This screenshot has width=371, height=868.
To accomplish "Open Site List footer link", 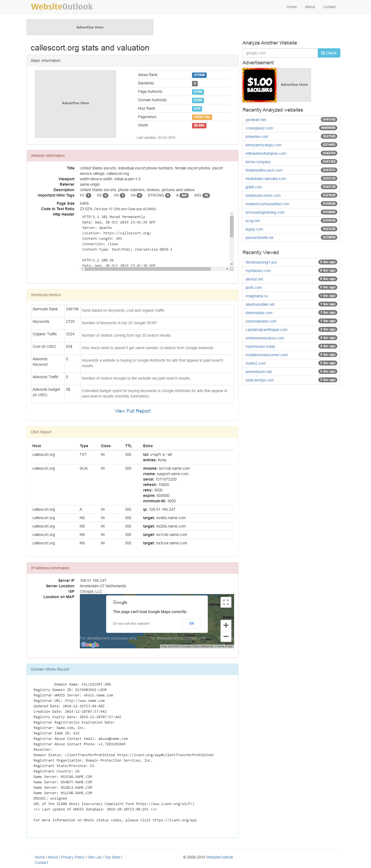I will pyautogui.click(x=95, y=857).
